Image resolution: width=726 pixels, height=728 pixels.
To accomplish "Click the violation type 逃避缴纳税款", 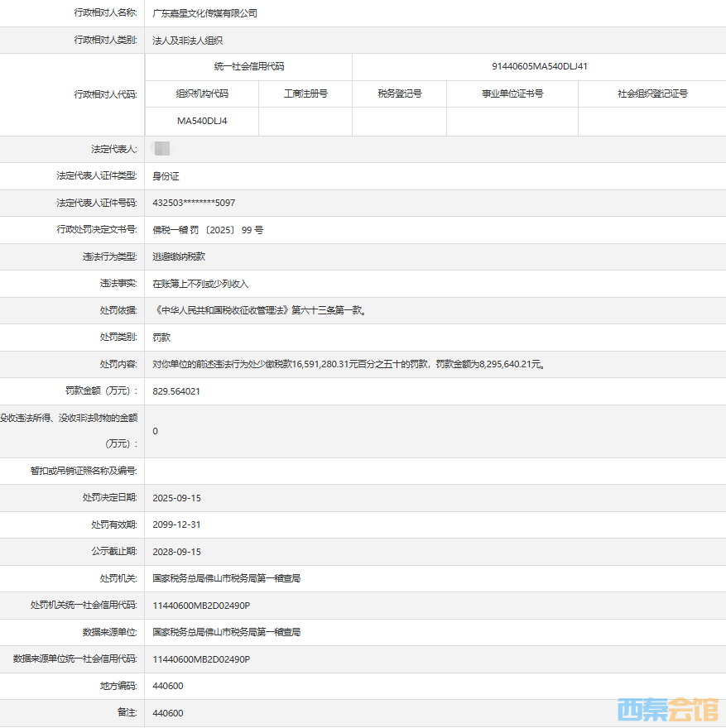I will click(179, 257).
